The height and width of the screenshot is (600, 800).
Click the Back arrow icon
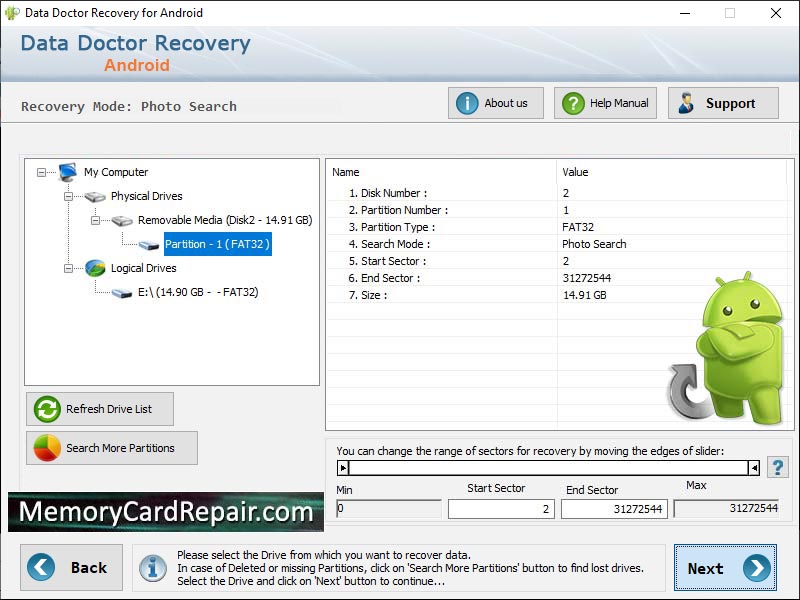[x=39, y=568]
